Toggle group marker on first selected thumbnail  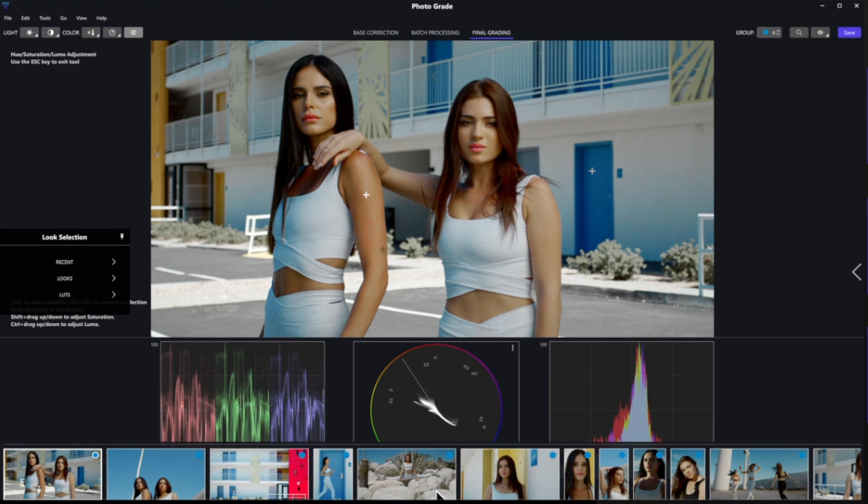click(x=95, y=455)
